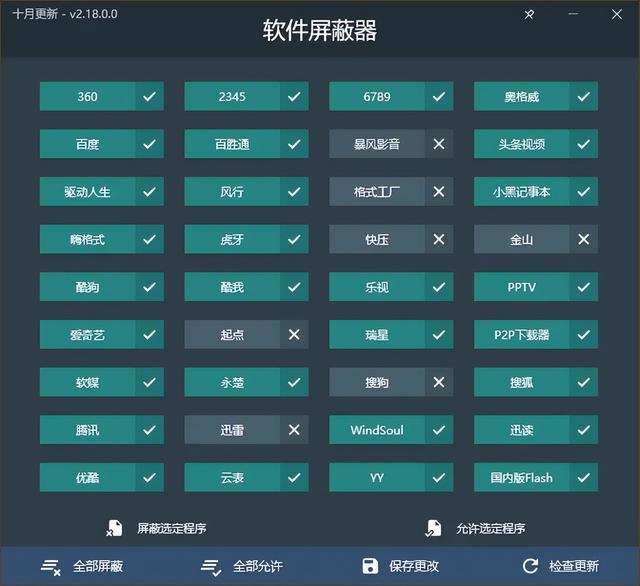Click the block selected program file icon

(114, 528)
